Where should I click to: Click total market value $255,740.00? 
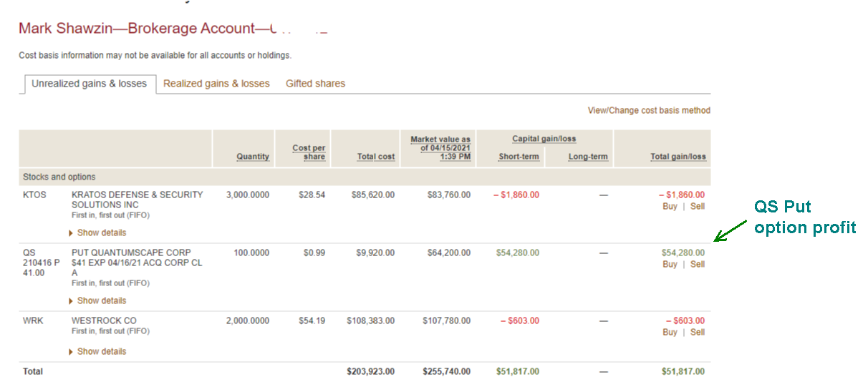pyautogui.click(x=447, y=371)
